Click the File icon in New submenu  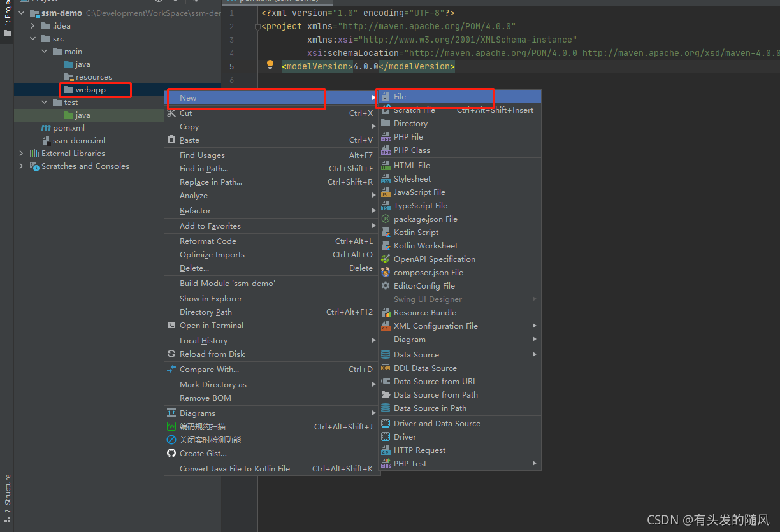point(386,97)
